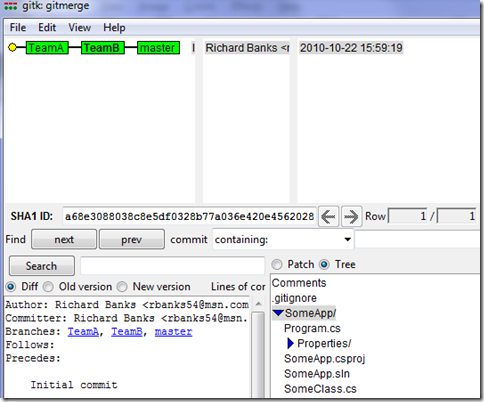
Task: Click the 'Committer: Richard Banks' line
Action: click(127, 318)
